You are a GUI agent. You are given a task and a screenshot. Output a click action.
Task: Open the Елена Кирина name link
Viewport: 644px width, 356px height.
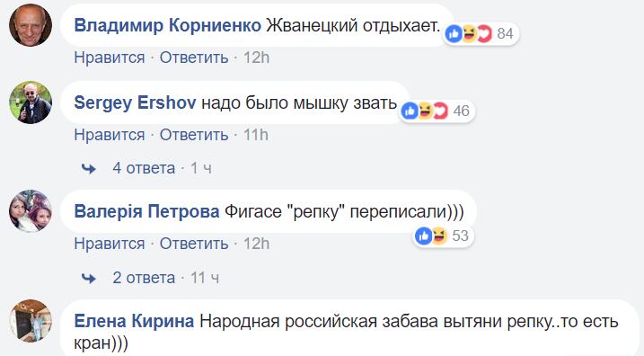pos(134,321)
